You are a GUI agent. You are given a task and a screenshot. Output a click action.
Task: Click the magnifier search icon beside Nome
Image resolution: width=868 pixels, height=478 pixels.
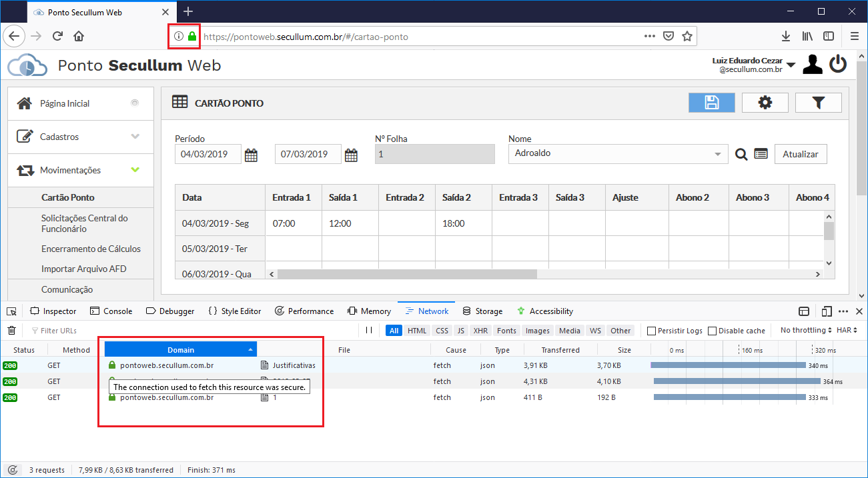[741, 154]
